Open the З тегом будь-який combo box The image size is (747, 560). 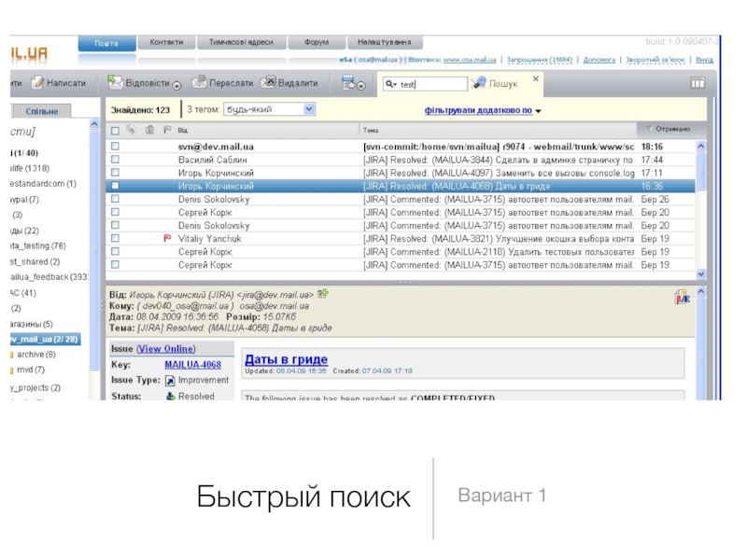(x=270, y=109)
